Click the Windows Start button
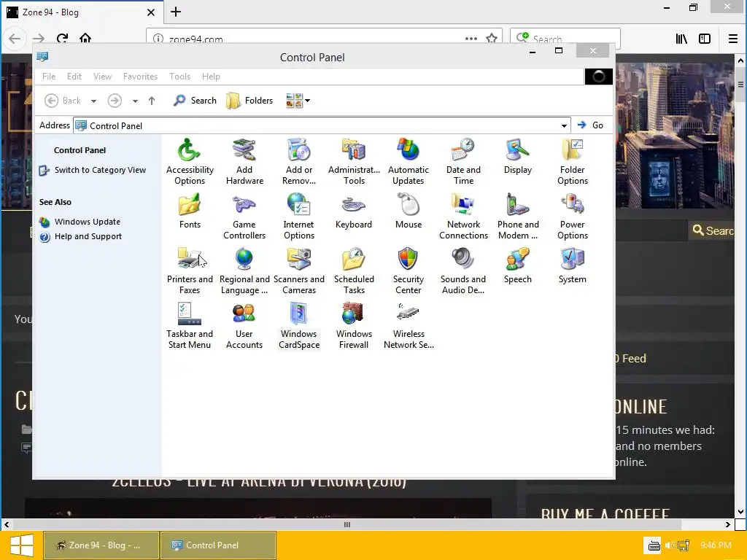 point(21,545)
